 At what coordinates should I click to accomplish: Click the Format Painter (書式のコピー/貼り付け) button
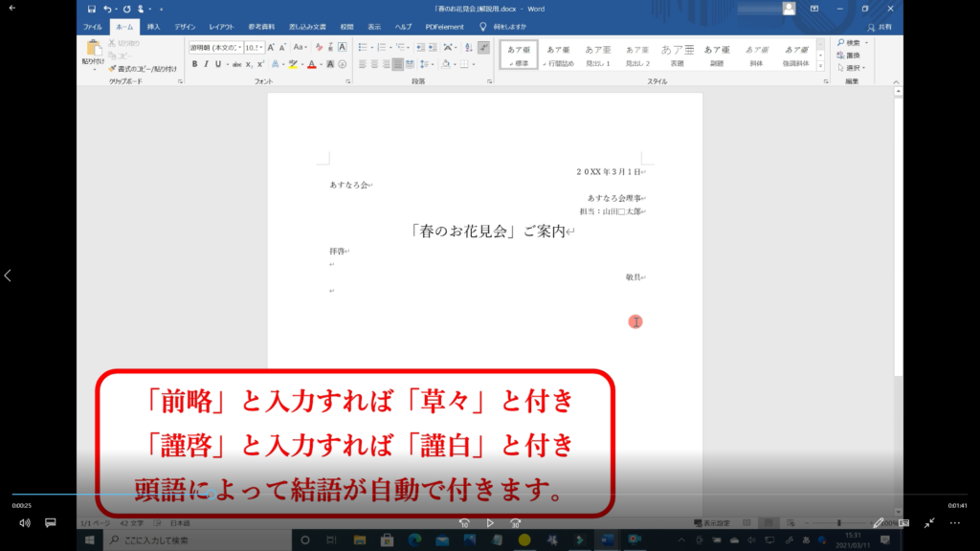click(x=142, y=69)
